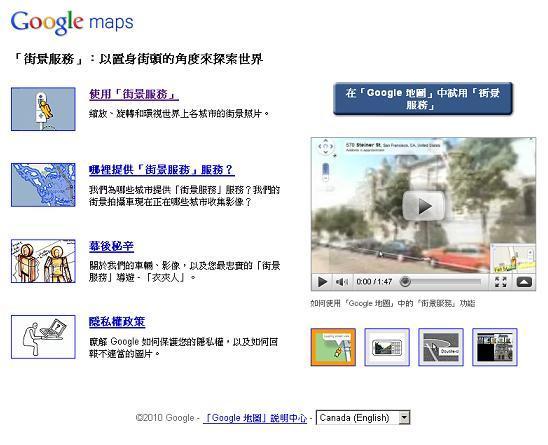Viewport: 548px width, 445px height.
Task: Select the second video thumbnail with landscape photo
Action: [387, 347]
